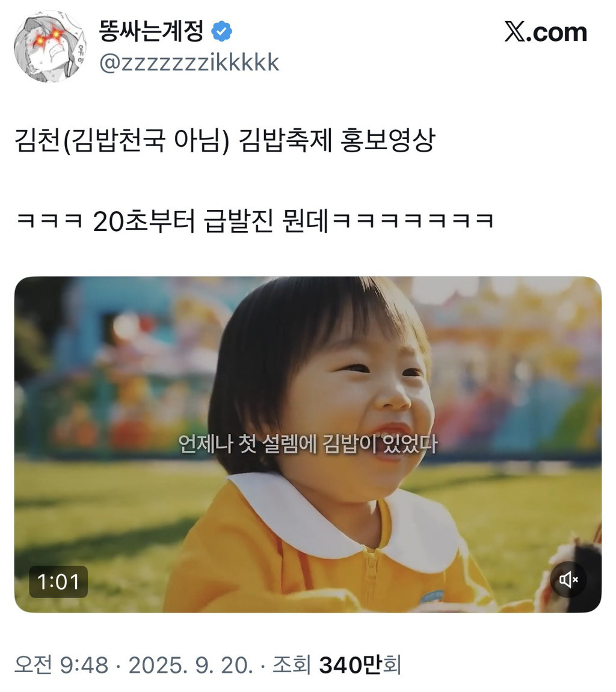Unmute the video using the speaker icon

click(568, 579)
